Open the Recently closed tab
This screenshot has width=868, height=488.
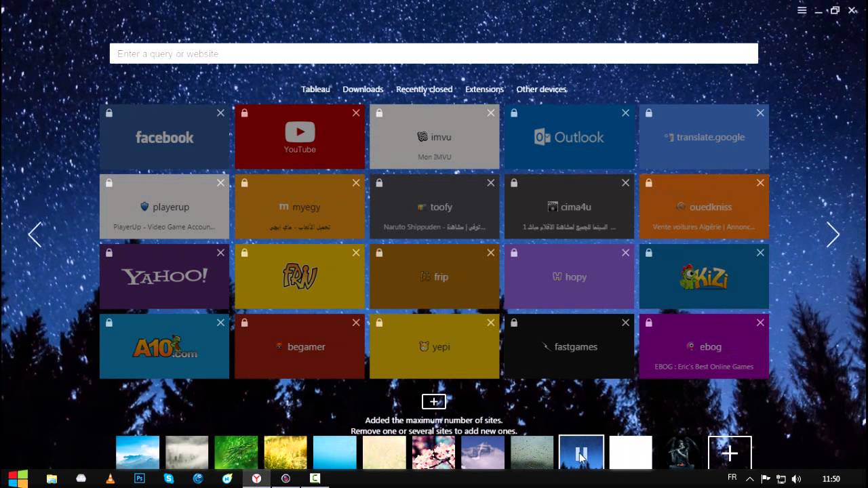click(425, 89)
